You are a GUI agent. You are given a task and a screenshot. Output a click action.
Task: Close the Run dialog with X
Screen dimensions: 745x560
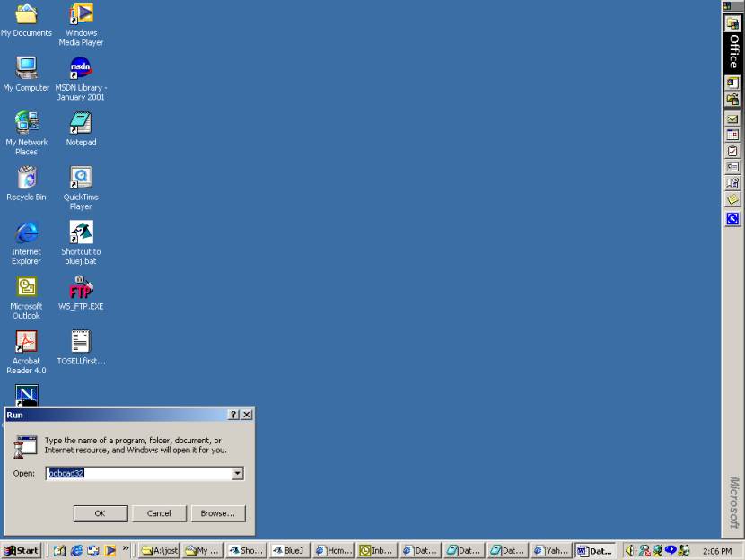247,415
